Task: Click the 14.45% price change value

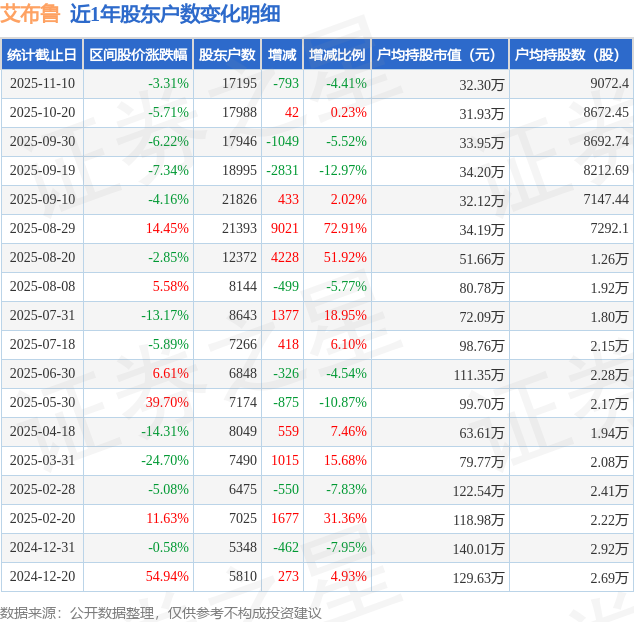Action: click(167, 228)
